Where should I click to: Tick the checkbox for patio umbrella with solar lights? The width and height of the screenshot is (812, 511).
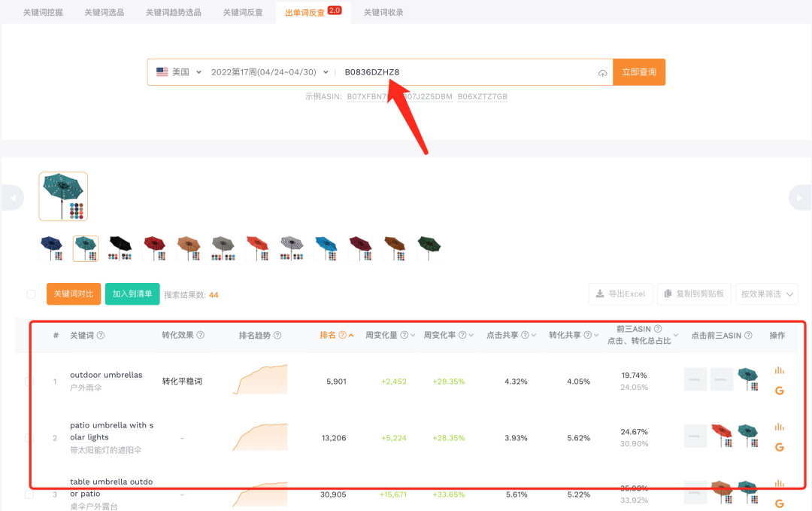(30, 437)
